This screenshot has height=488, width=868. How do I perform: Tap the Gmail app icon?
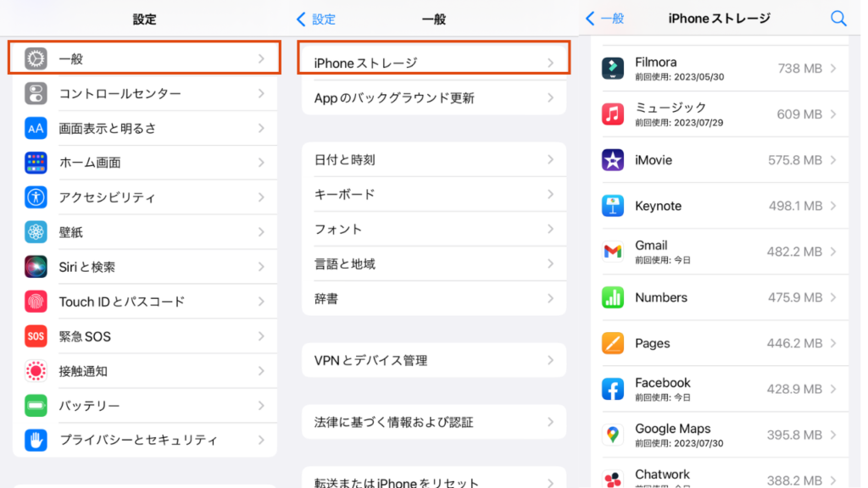(x=613, y=252)
